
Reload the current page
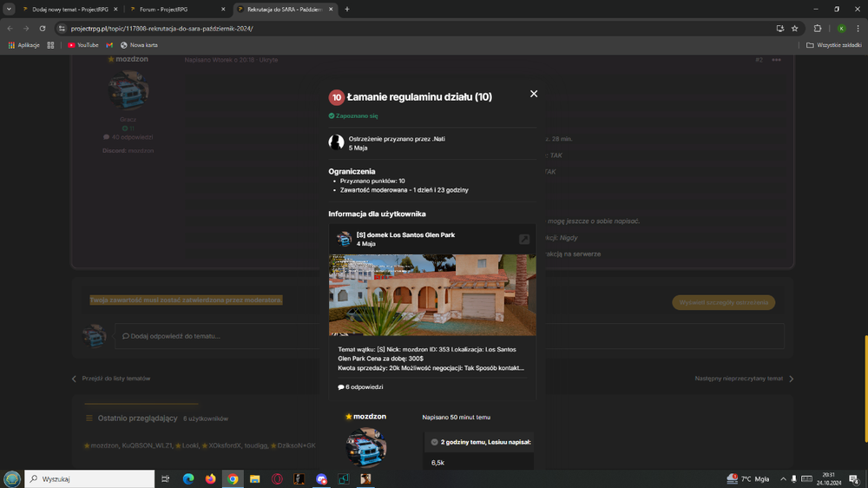(43, 29)
